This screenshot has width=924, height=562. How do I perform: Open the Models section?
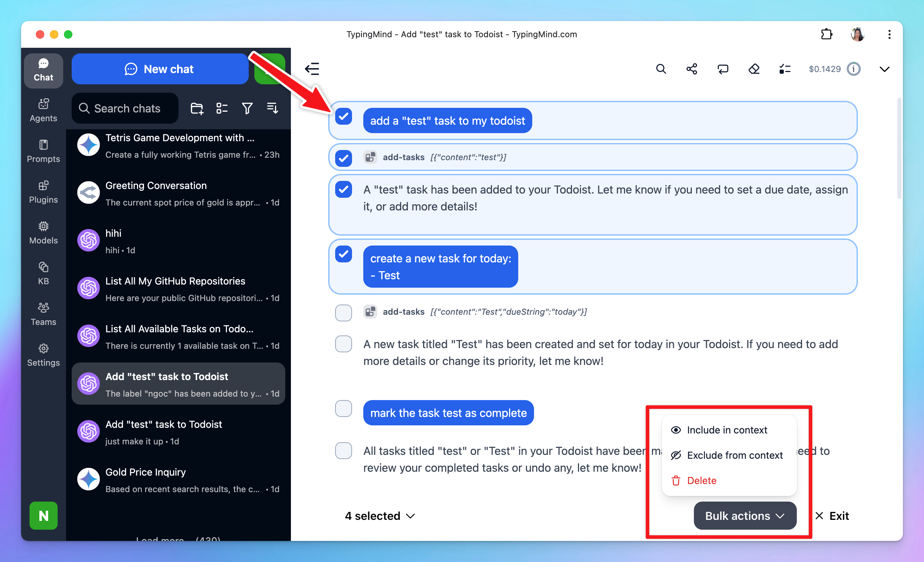point(44,233)
